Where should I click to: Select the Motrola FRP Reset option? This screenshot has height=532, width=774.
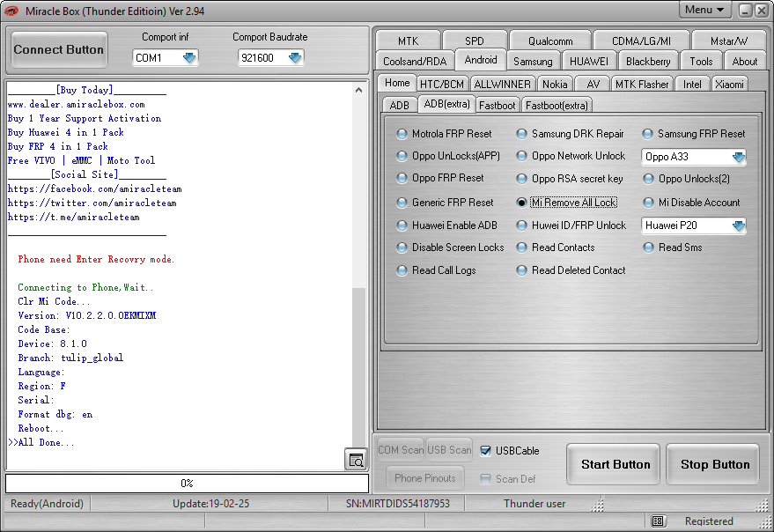[x=444, y=134]
